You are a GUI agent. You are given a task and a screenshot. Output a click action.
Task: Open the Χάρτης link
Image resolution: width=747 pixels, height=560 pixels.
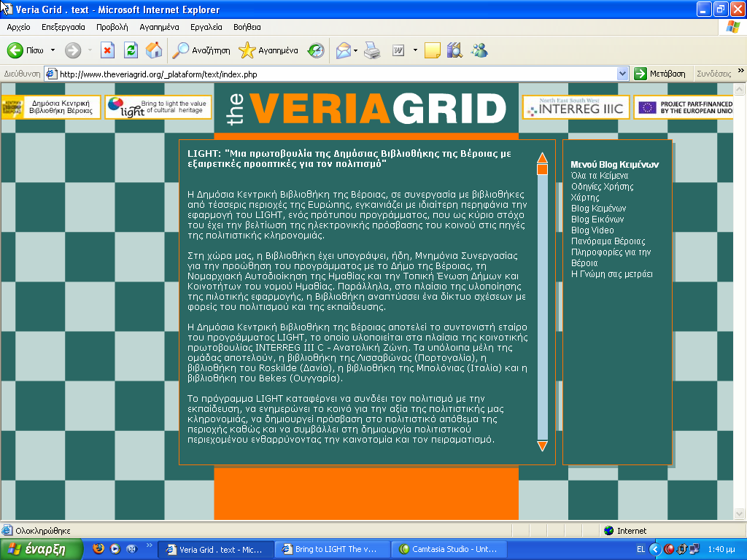pyautogui.click(x=585, y=198)
